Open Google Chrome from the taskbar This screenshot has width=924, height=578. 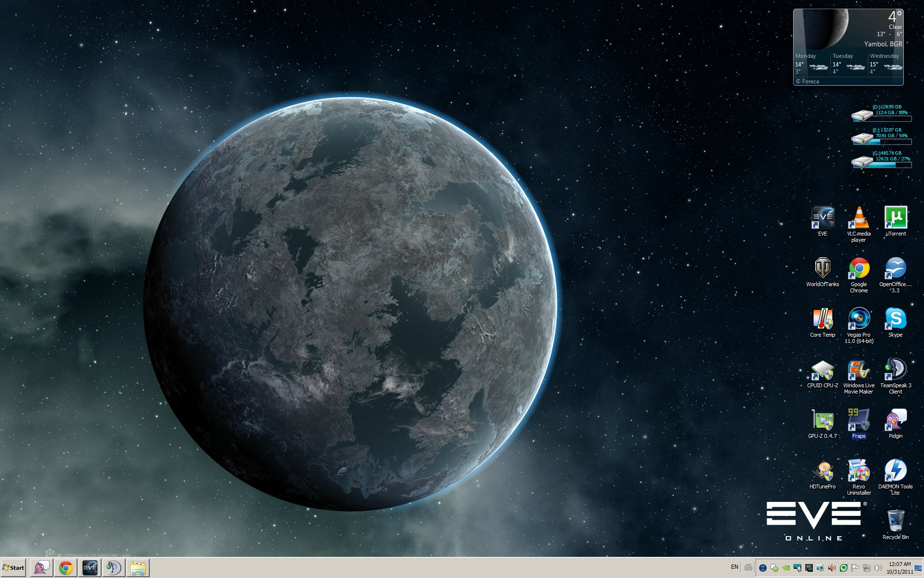tap(66, 568)
